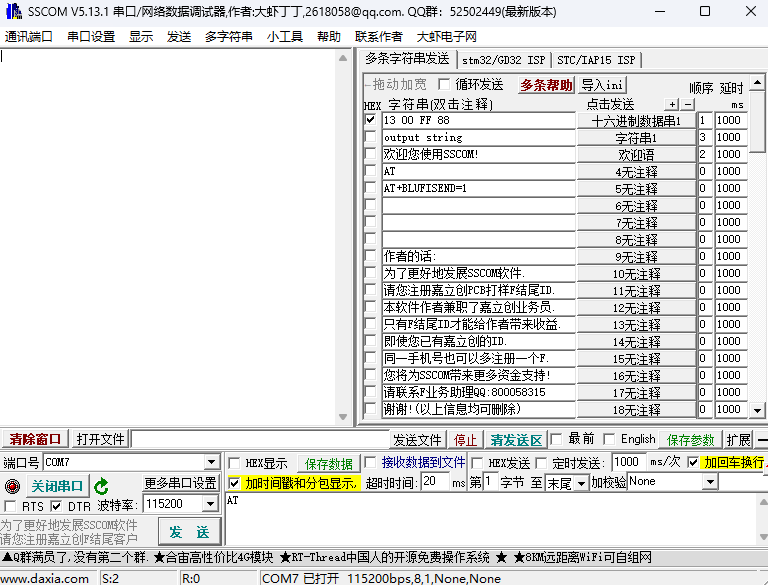The width and height of the screenshot is (768, 585).
Task: Click 保存参数 save parameters button
Action: point(691,440)
